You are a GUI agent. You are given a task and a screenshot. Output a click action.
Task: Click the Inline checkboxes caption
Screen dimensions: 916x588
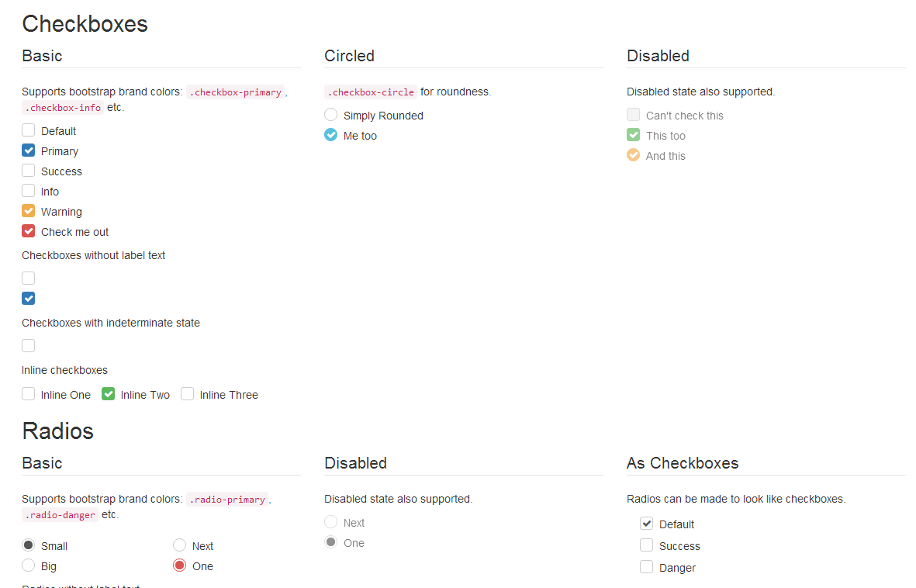65,371
